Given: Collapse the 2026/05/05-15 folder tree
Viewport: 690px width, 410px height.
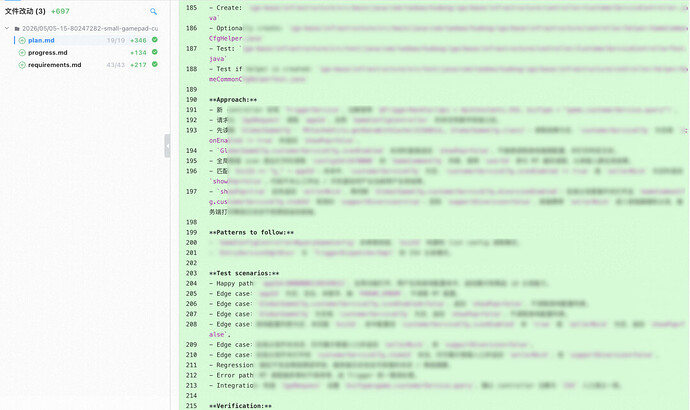Looking at the screenshot, I should click(x=7, y=28).
